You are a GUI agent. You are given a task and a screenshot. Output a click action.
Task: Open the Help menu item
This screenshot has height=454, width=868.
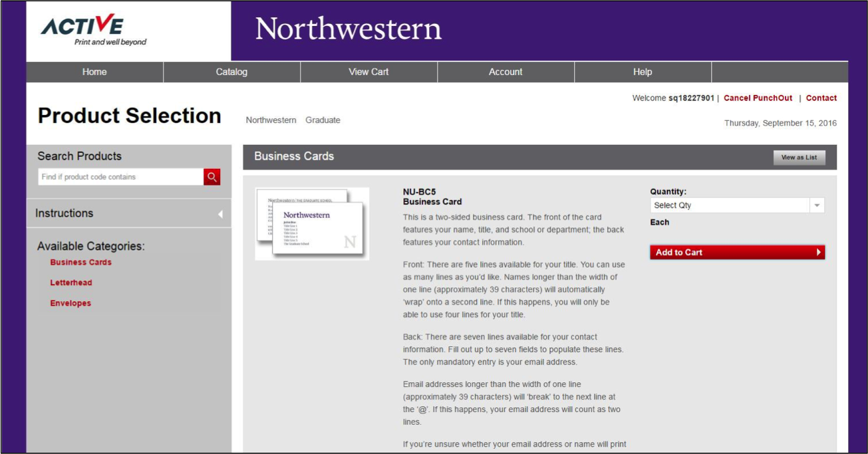click(643, 72)
